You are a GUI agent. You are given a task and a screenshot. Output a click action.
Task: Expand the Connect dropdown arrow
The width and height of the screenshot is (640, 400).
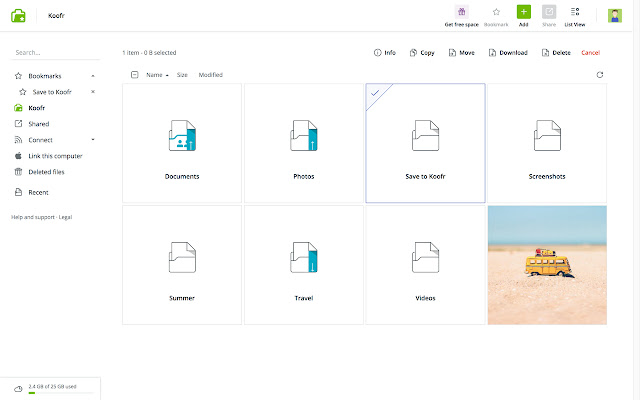tap(93, 140)
